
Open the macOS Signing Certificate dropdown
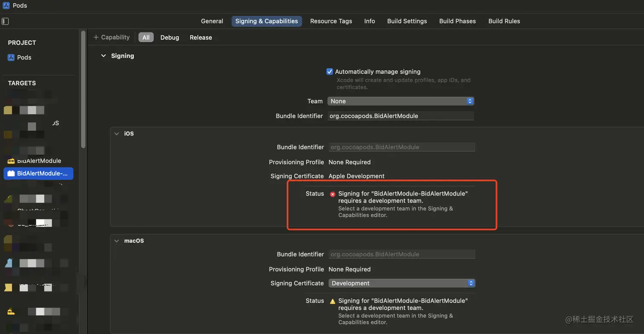[401, 283]
